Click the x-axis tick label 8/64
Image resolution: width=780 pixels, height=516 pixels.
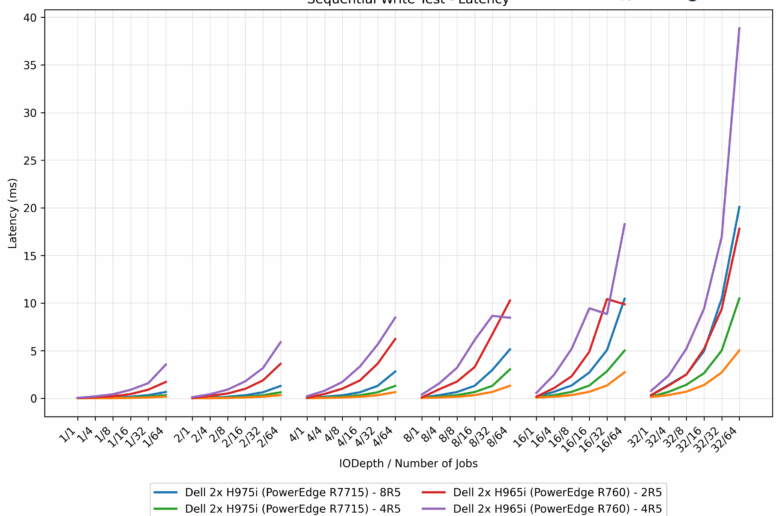pyautogui.click(x=501, y=434)
